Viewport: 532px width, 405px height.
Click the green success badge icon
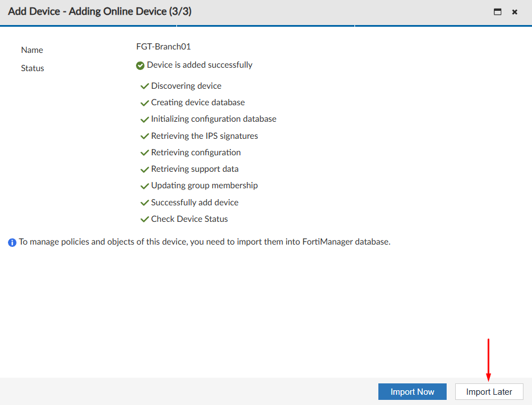140,65
